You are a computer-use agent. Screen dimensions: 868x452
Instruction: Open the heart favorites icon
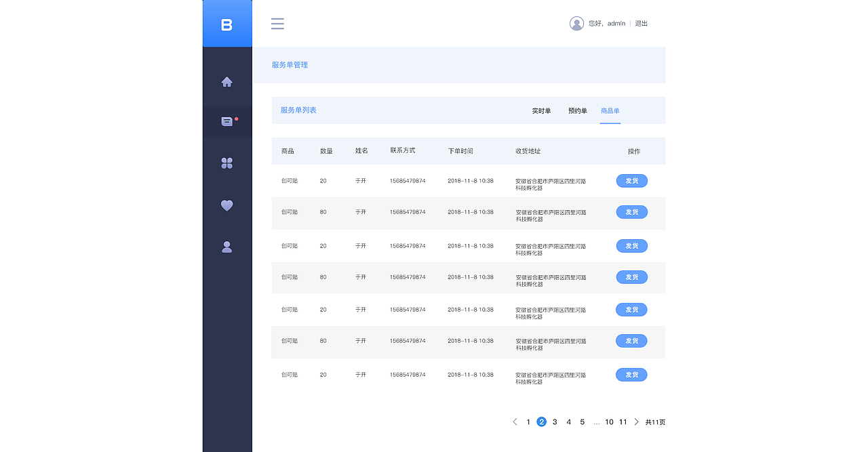tap(227, 205)
